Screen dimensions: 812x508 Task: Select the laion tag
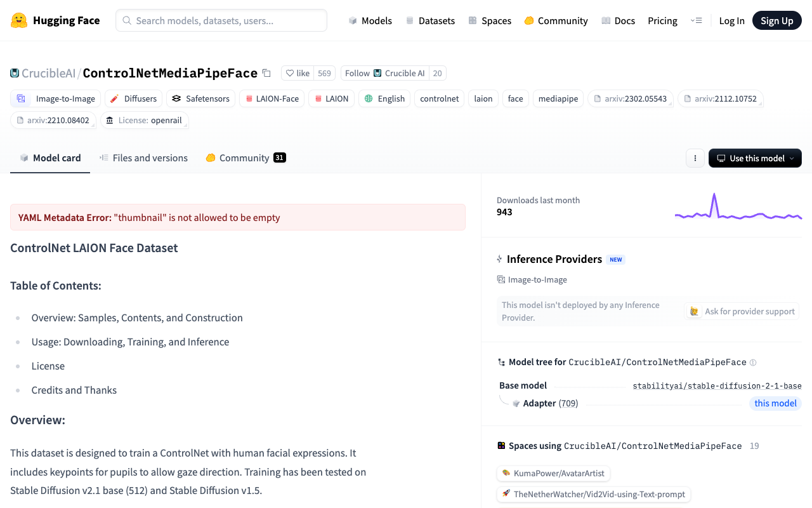[483, 98]
